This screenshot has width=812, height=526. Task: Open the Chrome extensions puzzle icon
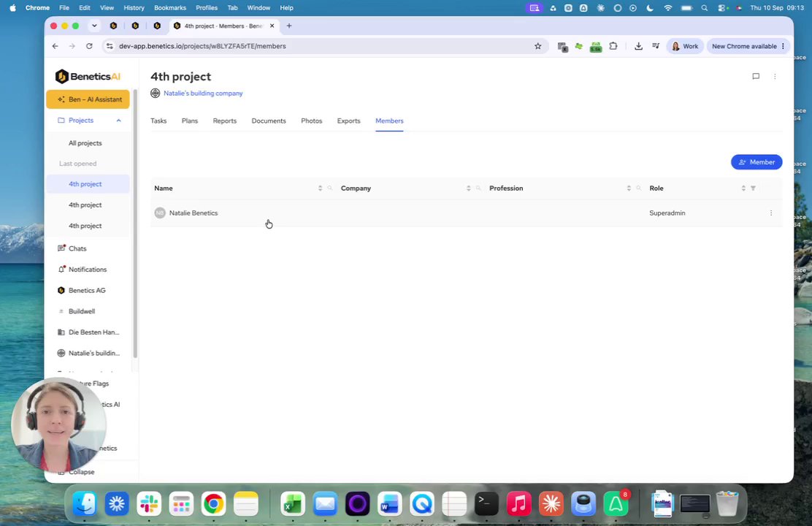point(613,46)
